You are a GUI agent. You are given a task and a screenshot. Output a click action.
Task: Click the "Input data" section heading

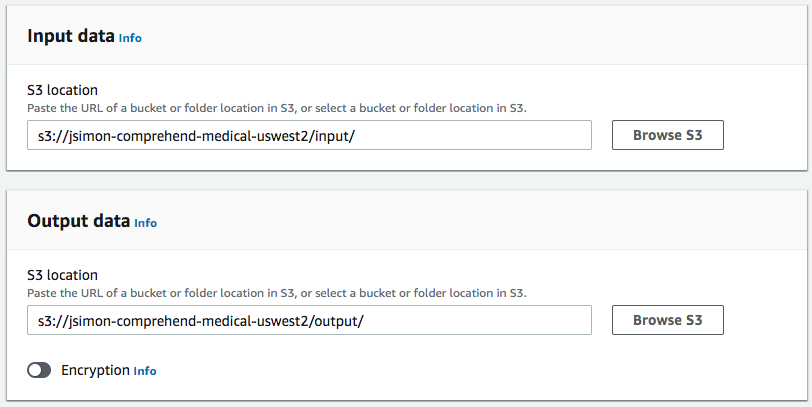(x=70, y=37)
